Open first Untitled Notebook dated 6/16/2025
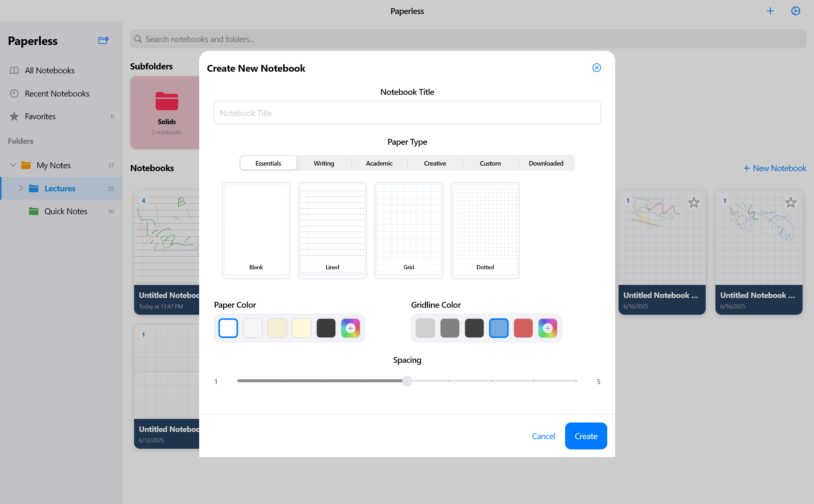Viewport: 814px width, 504px height. [x=662, y=252]
